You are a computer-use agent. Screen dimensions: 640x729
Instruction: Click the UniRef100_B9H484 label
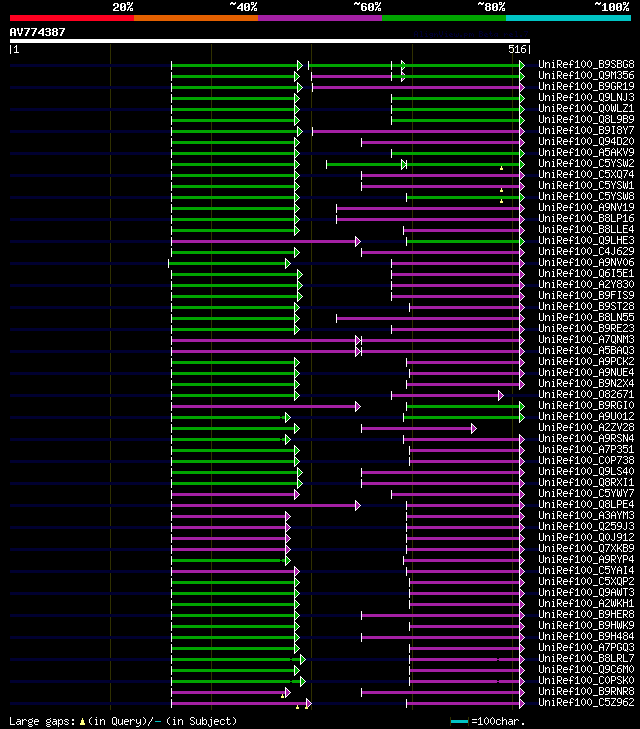(x=586, y=636)
